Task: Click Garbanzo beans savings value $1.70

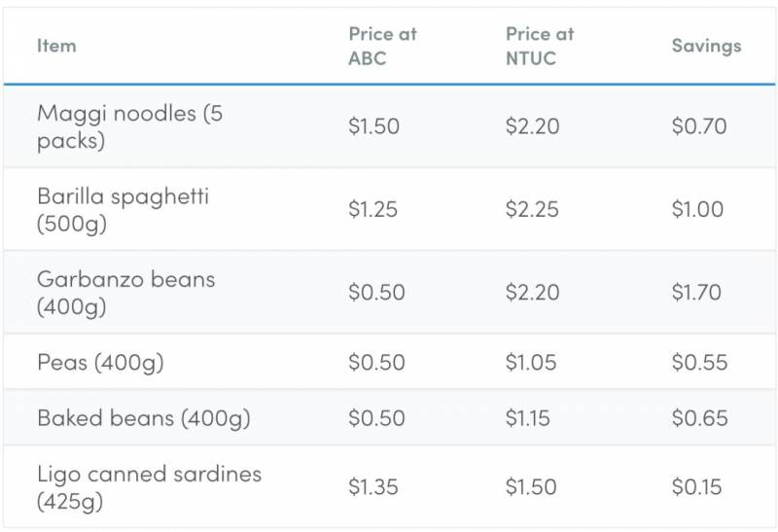Action: tap(697, 293)
